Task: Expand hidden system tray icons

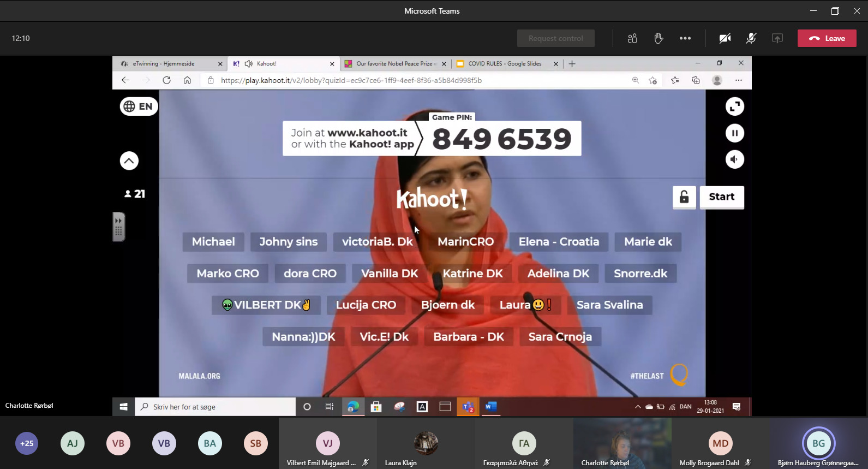Action: 638,407
